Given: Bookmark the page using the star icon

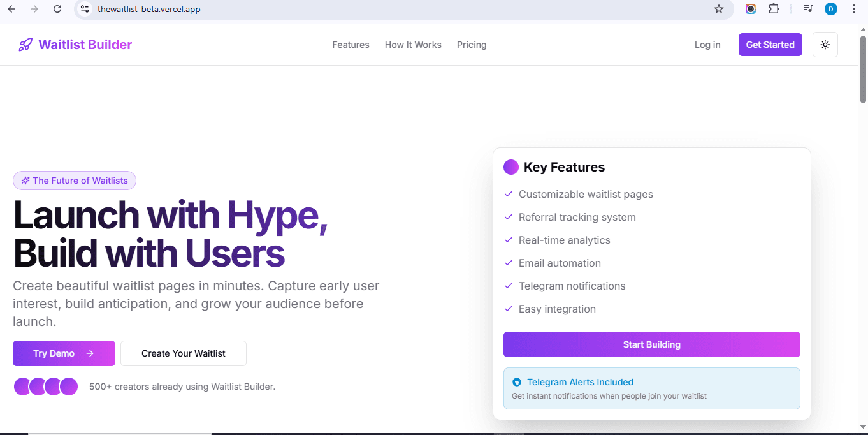Looking at the screenshot, I should pos(719,9).
